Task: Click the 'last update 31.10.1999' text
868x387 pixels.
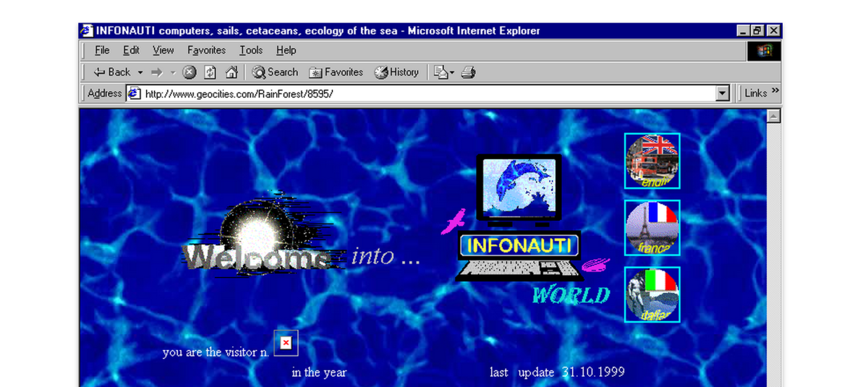Action: click(x=557, y=373)
